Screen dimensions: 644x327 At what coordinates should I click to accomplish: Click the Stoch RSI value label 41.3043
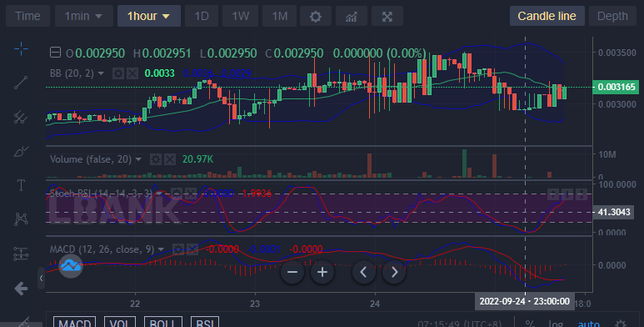(614, 212)
